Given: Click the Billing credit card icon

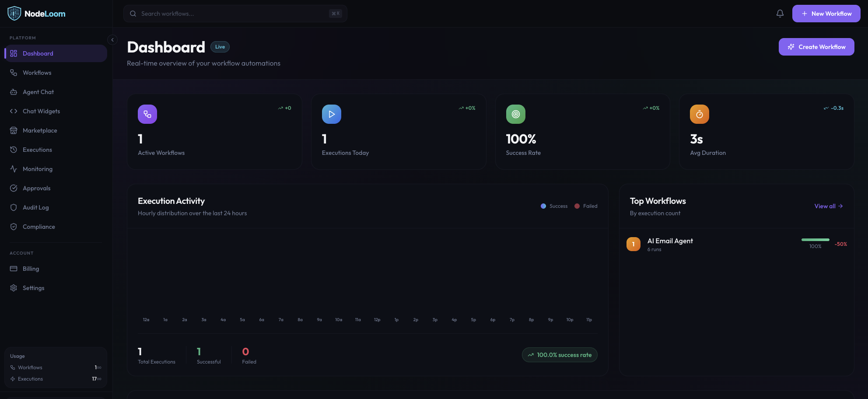Looking at the screenshot, I should click(14, 269).
